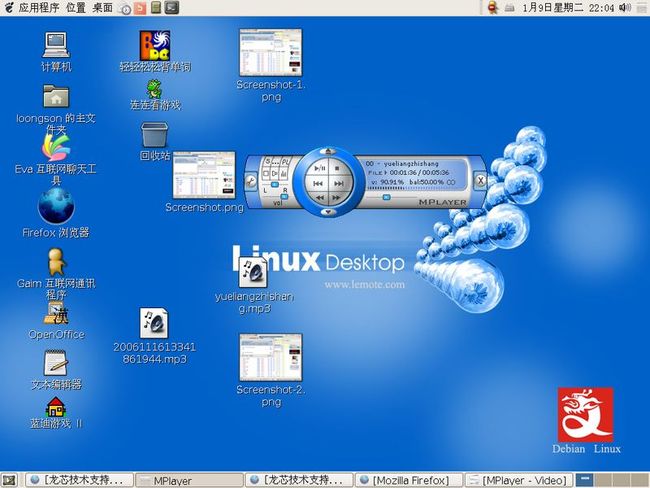Open the MPlayer equalizer bars button
The image size is (650, 488).
pyautogui.click(x=284, y=173)
